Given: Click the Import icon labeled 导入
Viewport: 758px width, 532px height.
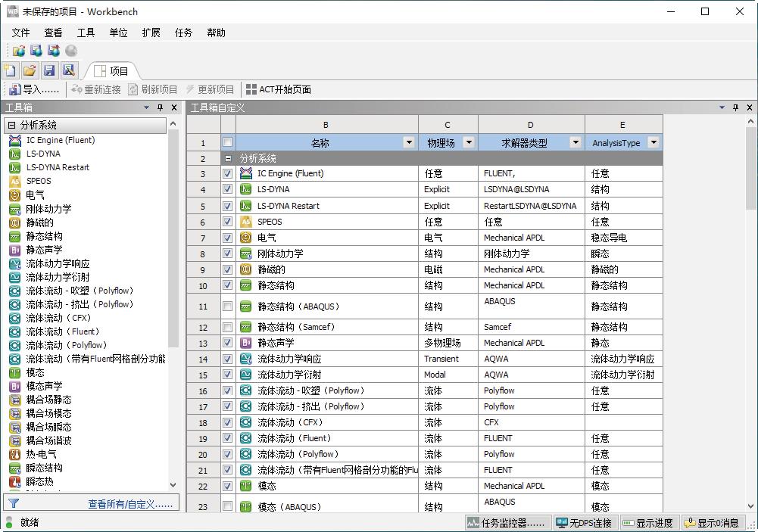Looking at the screenshot, I should (x=15, y=89).
